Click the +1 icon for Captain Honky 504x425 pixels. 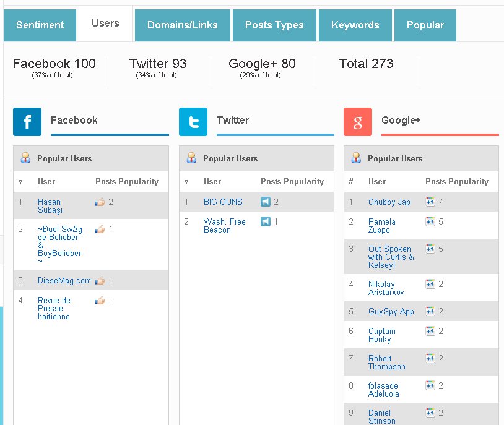pos(430,331)
